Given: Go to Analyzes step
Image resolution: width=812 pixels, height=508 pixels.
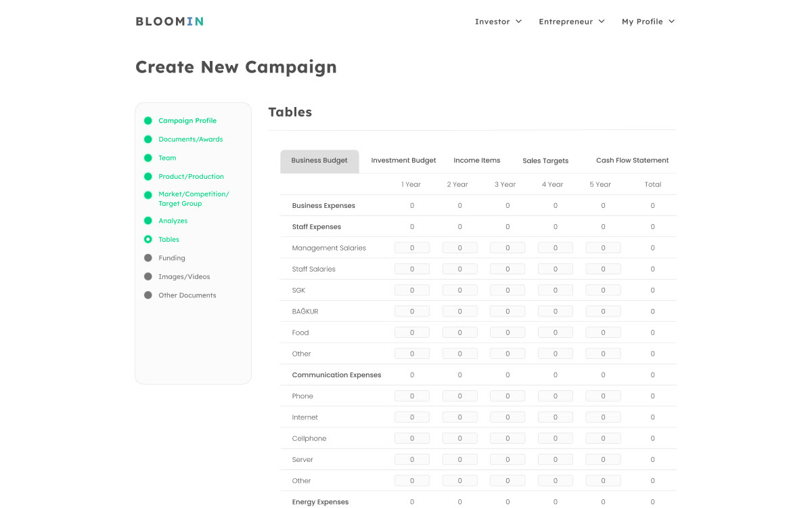Looking at the screenshot, I should point(173,221).
